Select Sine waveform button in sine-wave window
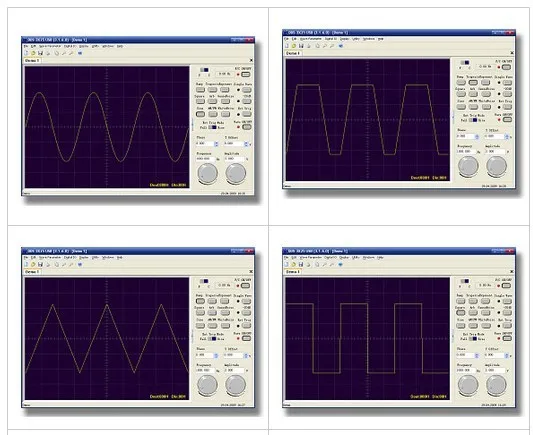The width and height of the screenshot is (533, 435). click(x=200, y=114)
